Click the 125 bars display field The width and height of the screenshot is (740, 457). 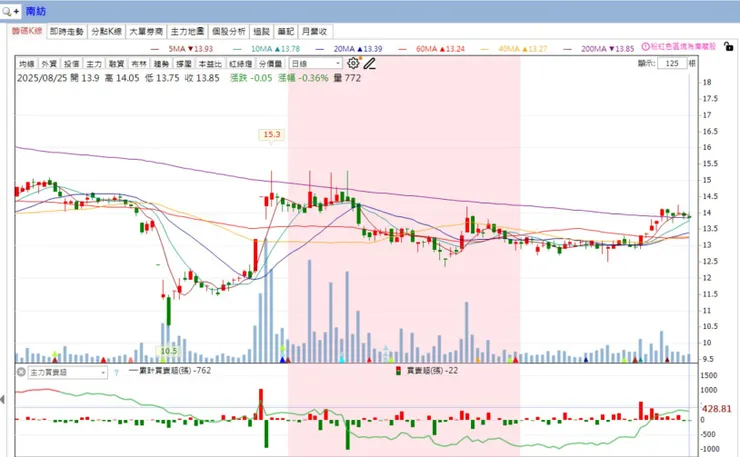tap(672, 63)
